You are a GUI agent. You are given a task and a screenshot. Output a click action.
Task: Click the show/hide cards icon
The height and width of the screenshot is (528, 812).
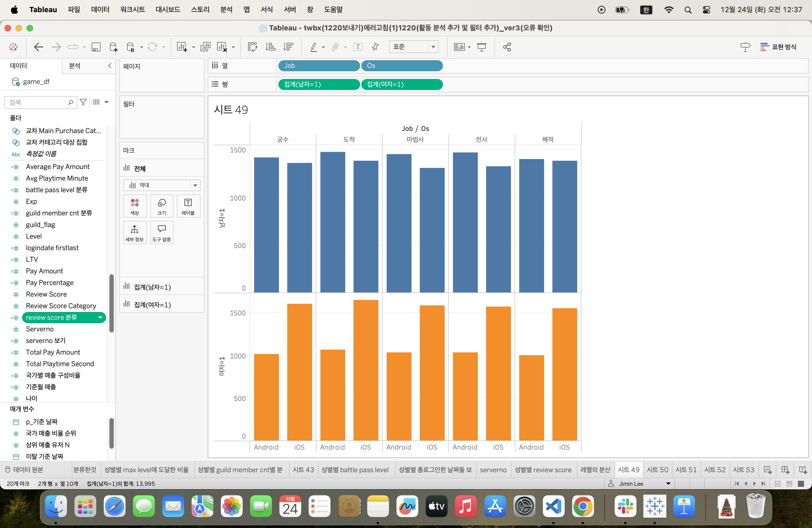(459, 47)
